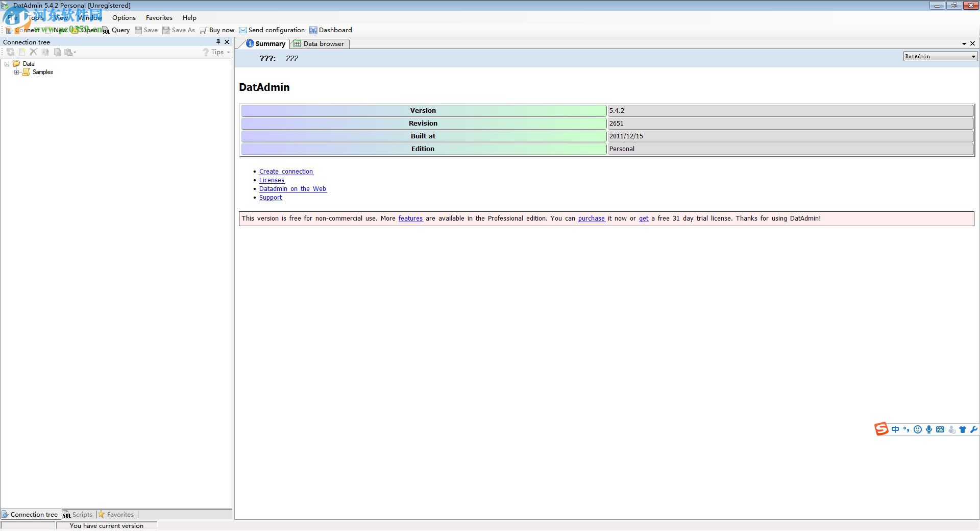Click the Connect toolbar button
This screenshot has width=980, height=531.
[x=22, y=30]
